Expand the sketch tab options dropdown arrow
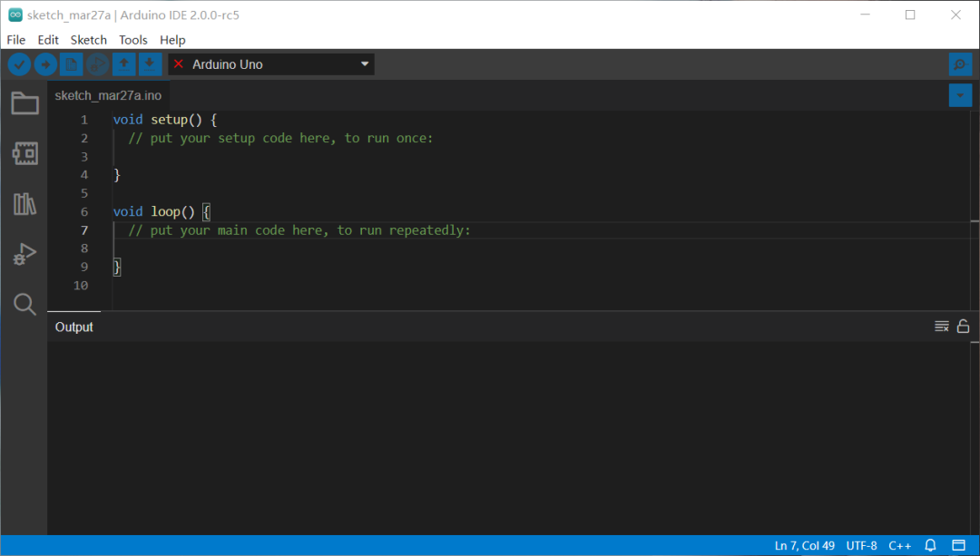 (x=960, y=95)
